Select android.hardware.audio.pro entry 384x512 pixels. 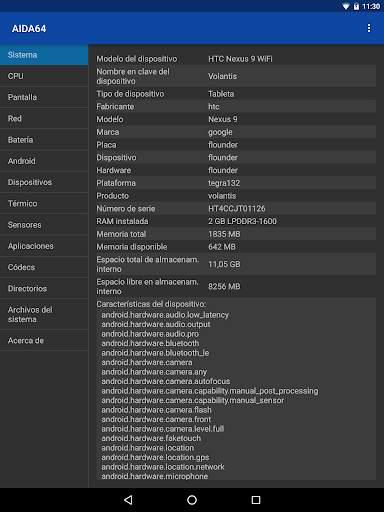[150, 334]
